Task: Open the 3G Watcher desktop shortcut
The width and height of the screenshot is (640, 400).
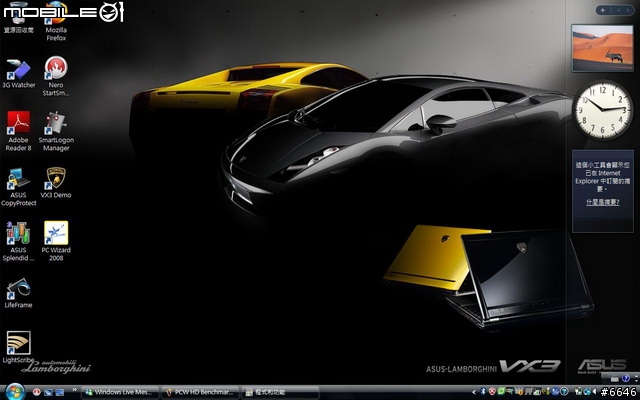Action: point(19,73)
